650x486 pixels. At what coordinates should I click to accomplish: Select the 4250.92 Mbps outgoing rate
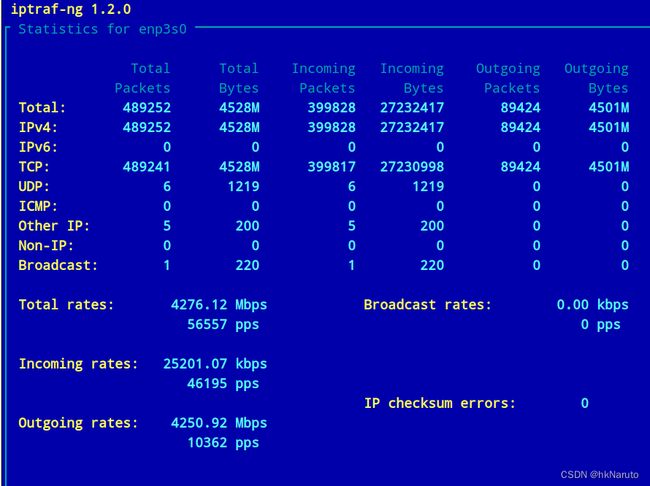point(219,423)
